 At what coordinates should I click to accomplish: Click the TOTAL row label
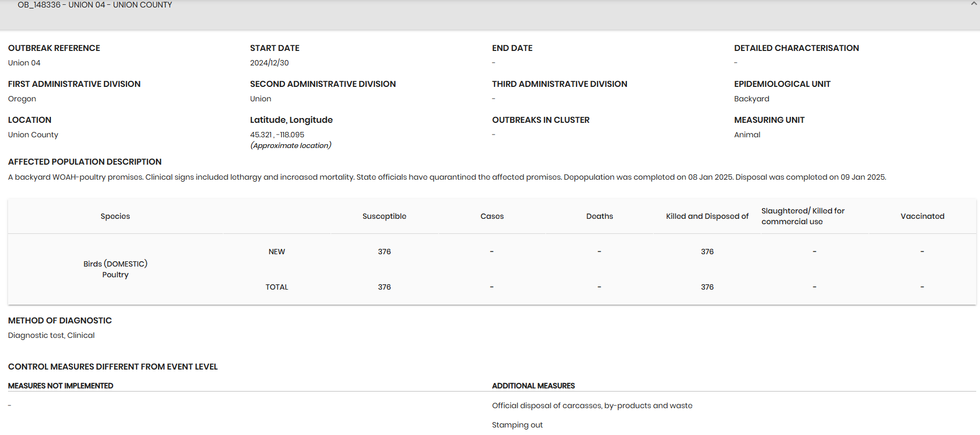click(276, 287)
